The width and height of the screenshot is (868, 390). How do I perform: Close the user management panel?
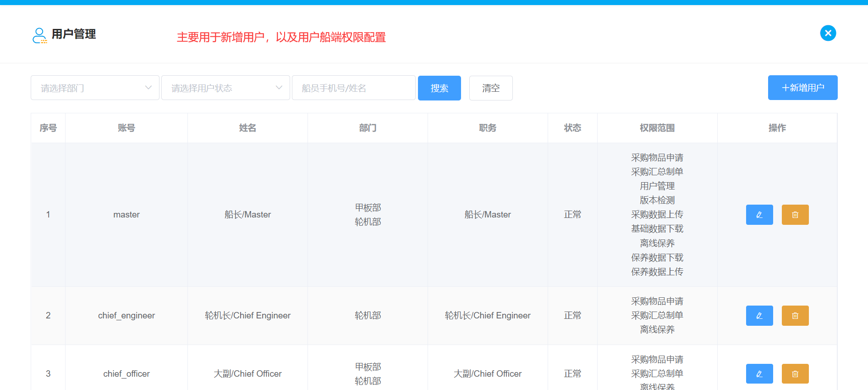(828, 33)
